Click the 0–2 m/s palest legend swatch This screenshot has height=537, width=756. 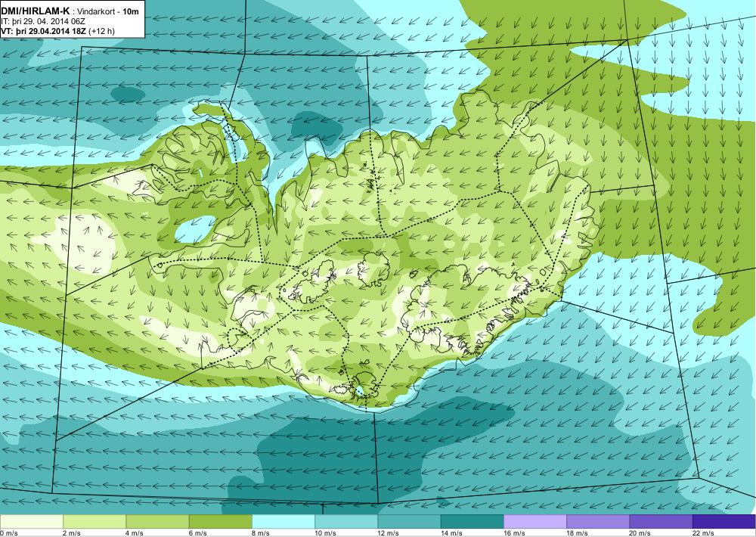click(31, 522)
